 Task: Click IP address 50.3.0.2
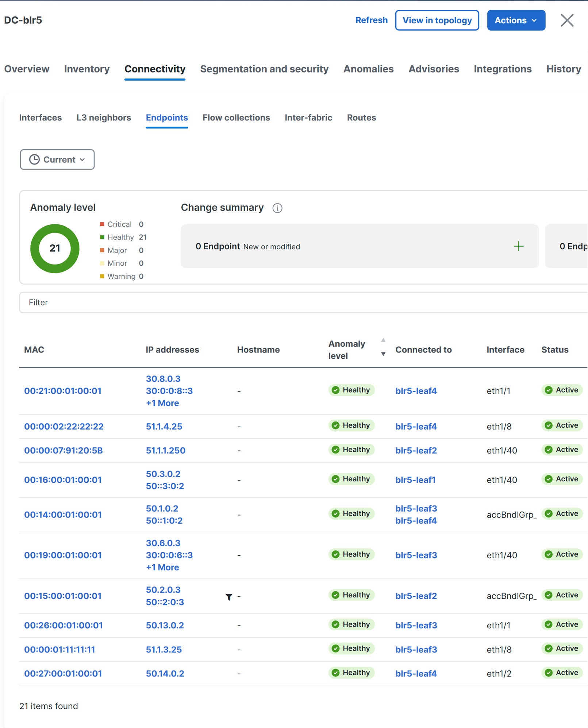(x=163, y=474)
